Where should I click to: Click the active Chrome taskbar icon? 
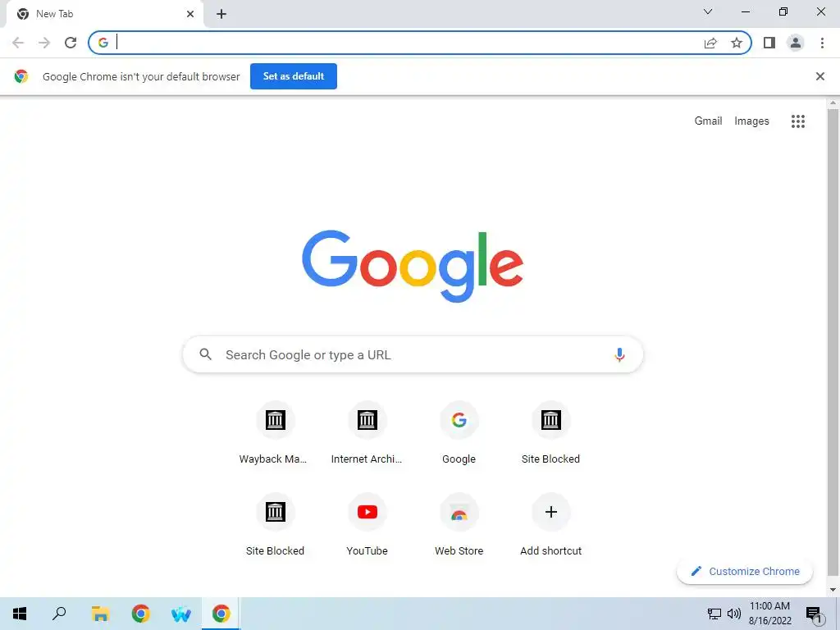tap(221, 614)
